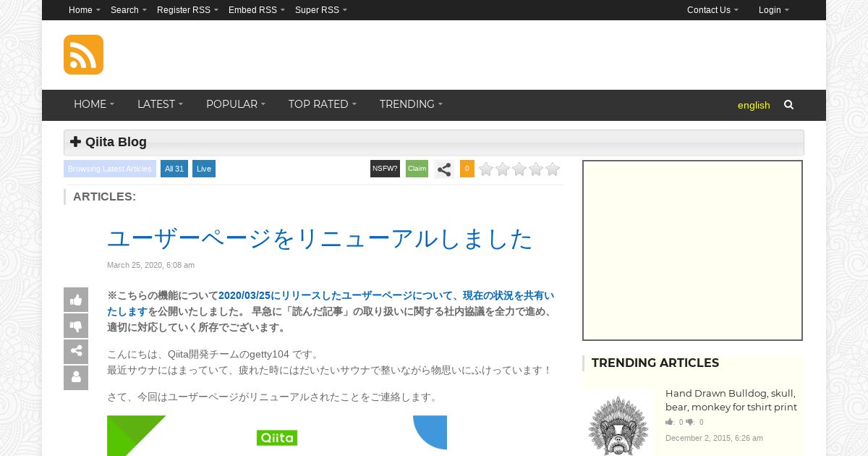
Task: Rate three stars
Action: point(519,169)
